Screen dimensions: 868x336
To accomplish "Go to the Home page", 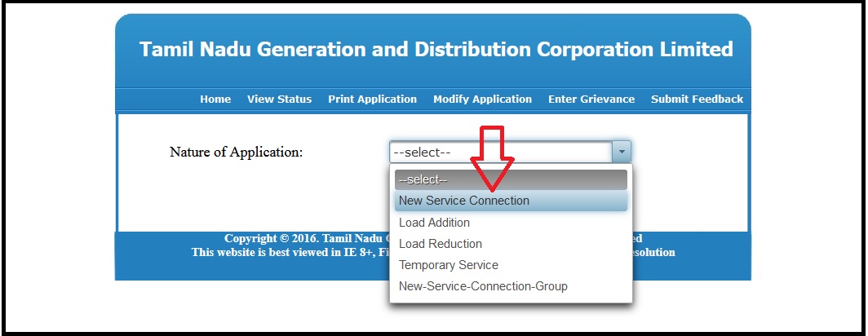I will click(215, 99).
